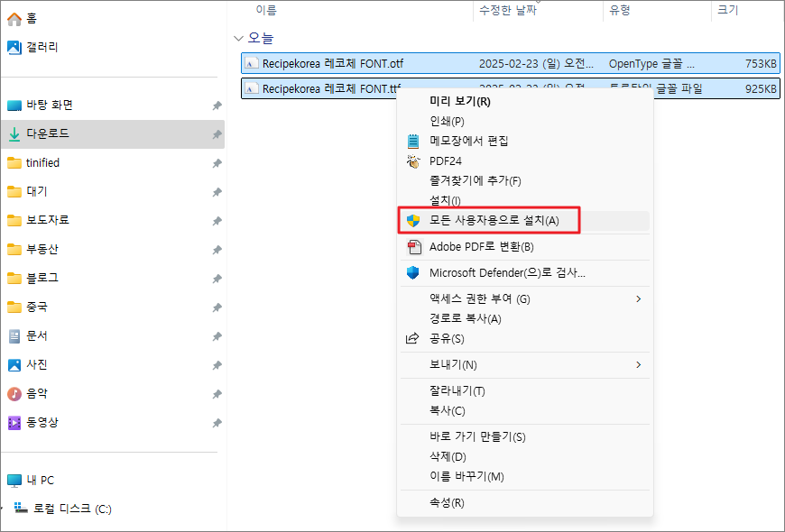
Task: Collapse the 오늘 group chevron
Action: tap(238, 39)
